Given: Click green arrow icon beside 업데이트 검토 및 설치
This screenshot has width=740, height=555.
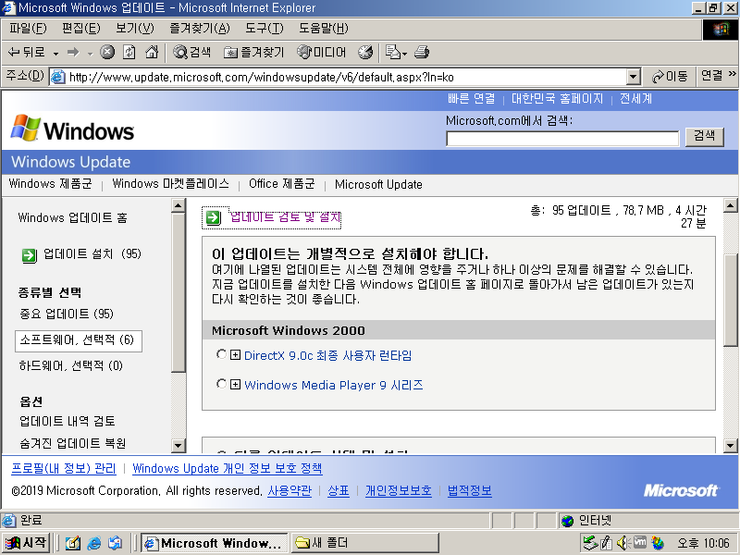Looking at the screenshot, I should [x=213, y=218].
